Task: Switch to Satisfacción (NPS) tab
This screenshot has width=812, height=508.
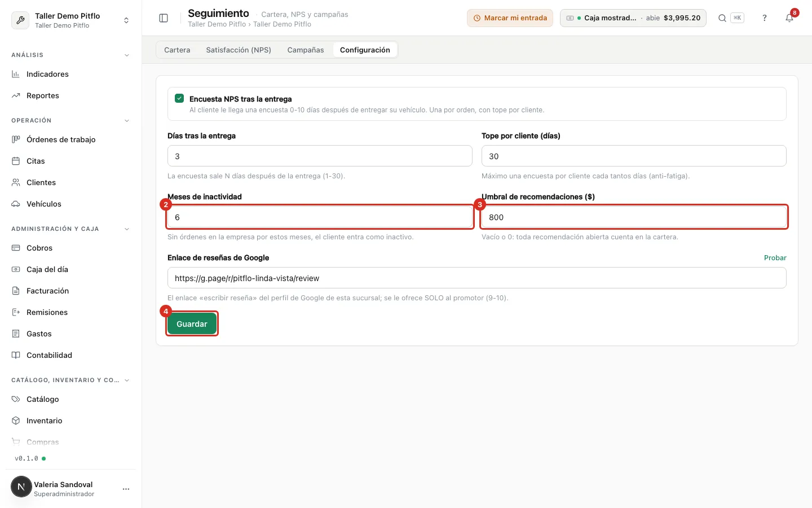Action: pyautogui.click(x=239, y=50)
